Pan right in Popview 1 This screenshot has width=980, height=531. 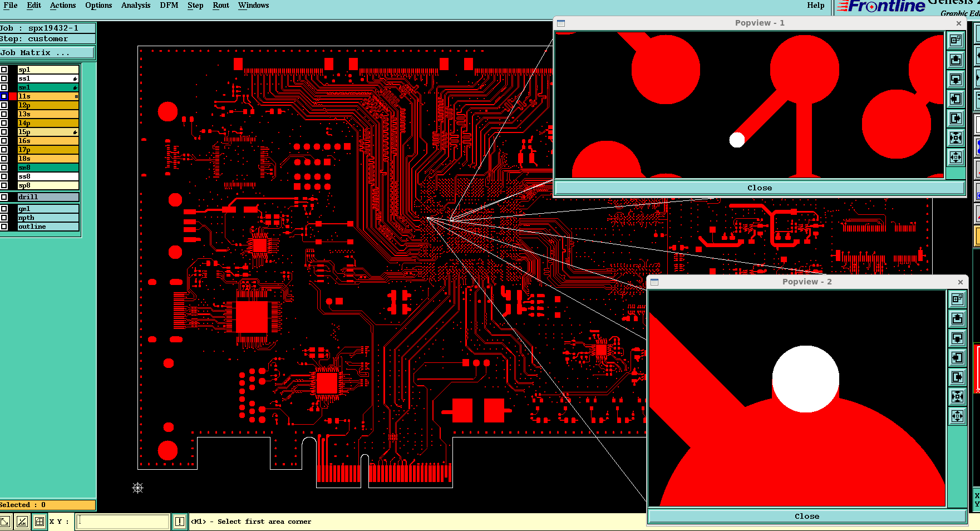pos(956,118)
